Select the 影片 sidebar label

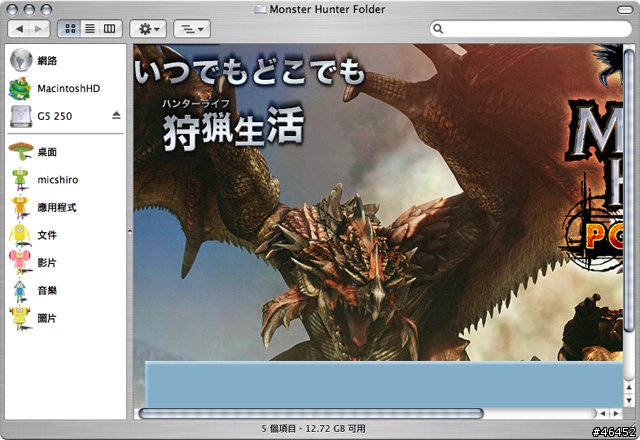pyautogui.click(x=47, y=263)
